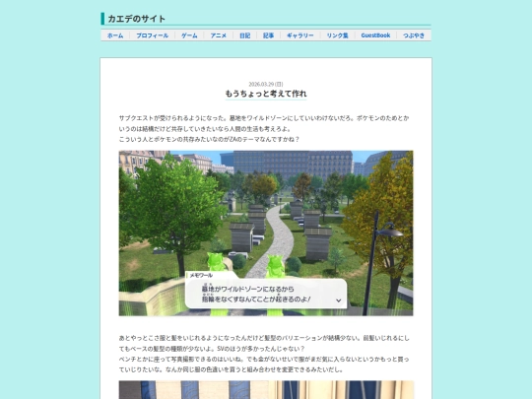
Task: Click the sentence こういう人とポケモンの共存みたいな
Action: 209,139
